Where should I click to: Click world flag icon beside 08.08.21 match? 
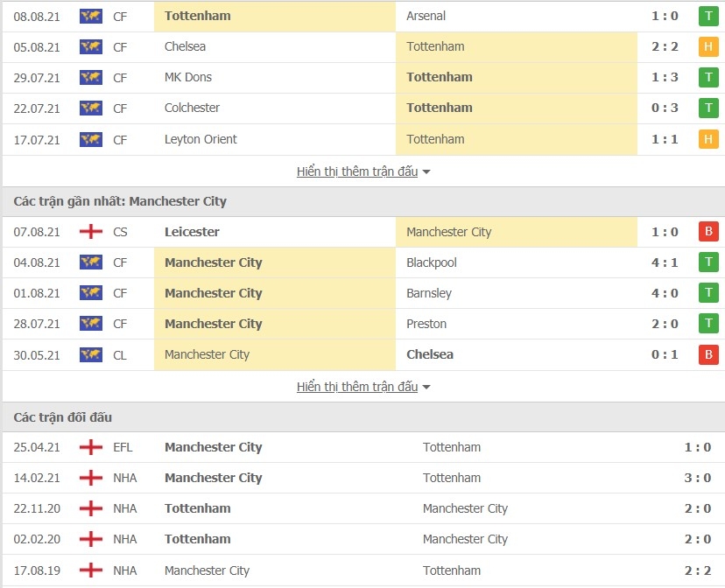[91, 16]
